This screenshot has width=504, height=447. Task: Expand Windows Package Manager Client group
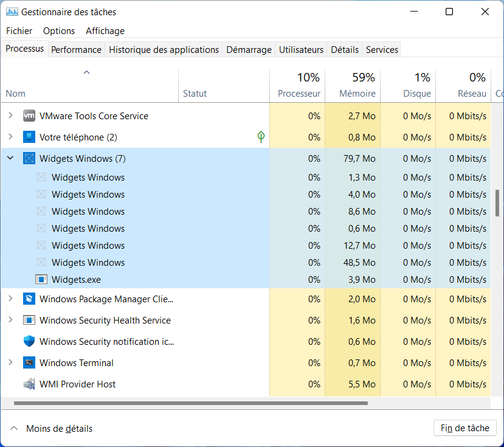pos(10,298)
